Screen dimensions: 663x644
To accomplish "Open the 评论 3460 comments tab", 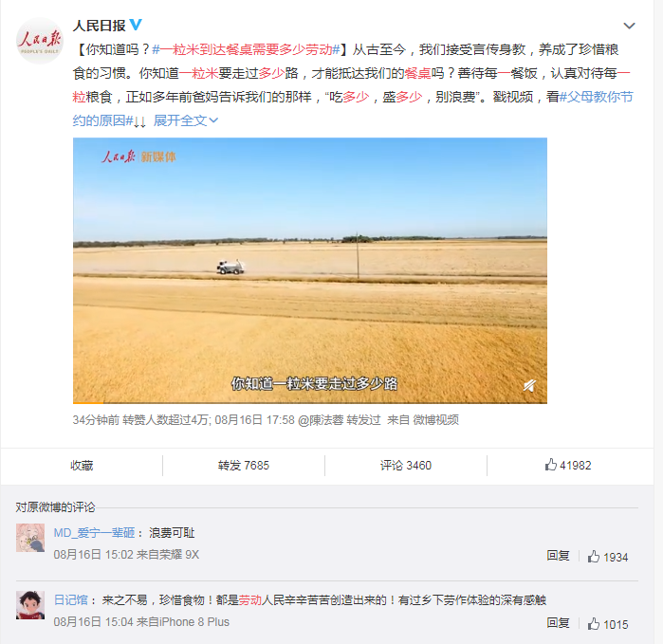I will click(x=406, y=466).
